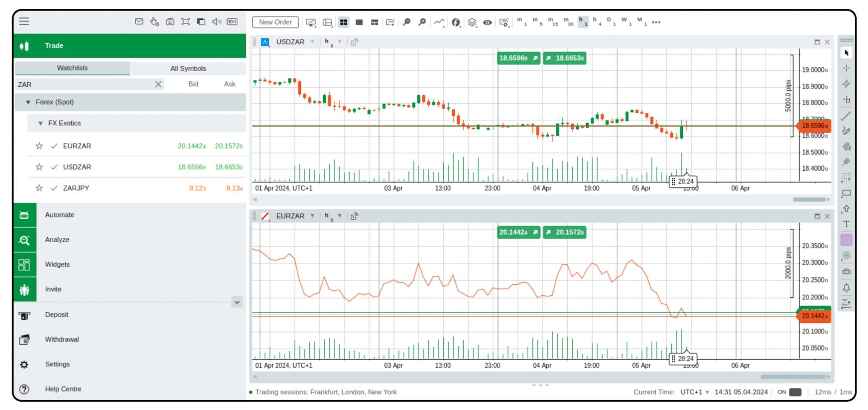The width and height of the screenshot is (868, 410).
Task: Open the Help Centre
Action: pyautogui.click(x=63, y=389)
